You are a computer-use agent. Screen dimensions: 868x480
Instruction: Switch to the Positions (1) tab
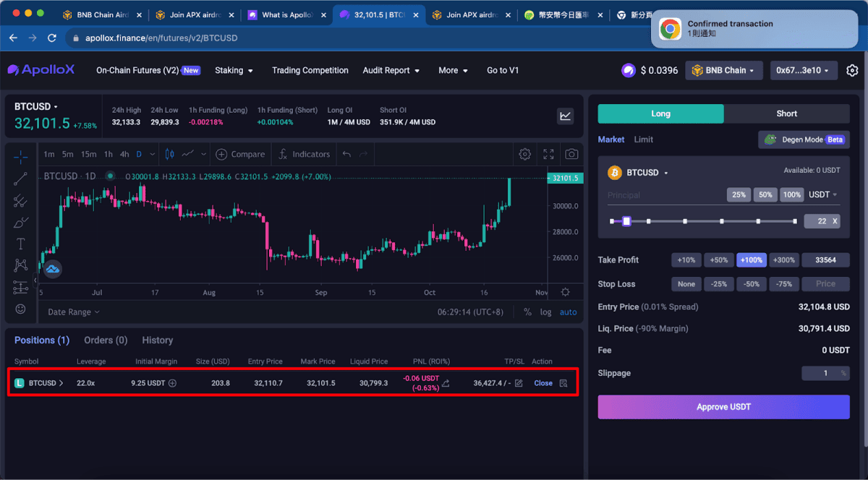point(42,340)
